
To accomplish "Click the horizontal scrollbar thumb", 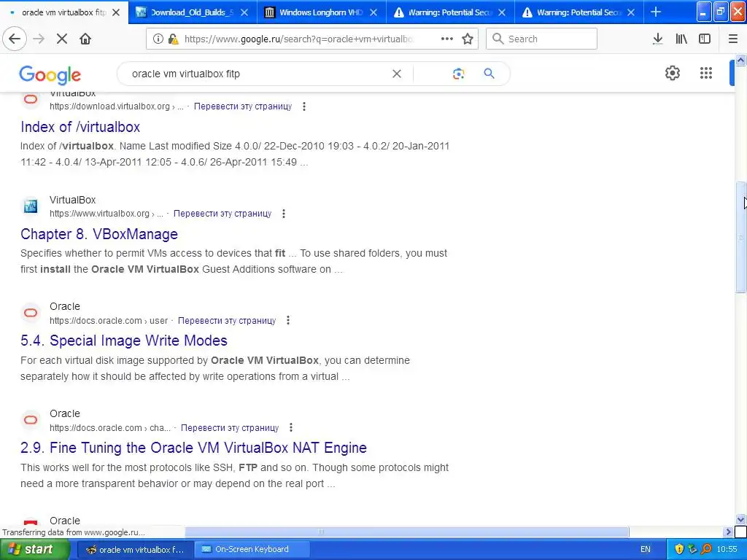I will tap(407, 532).
